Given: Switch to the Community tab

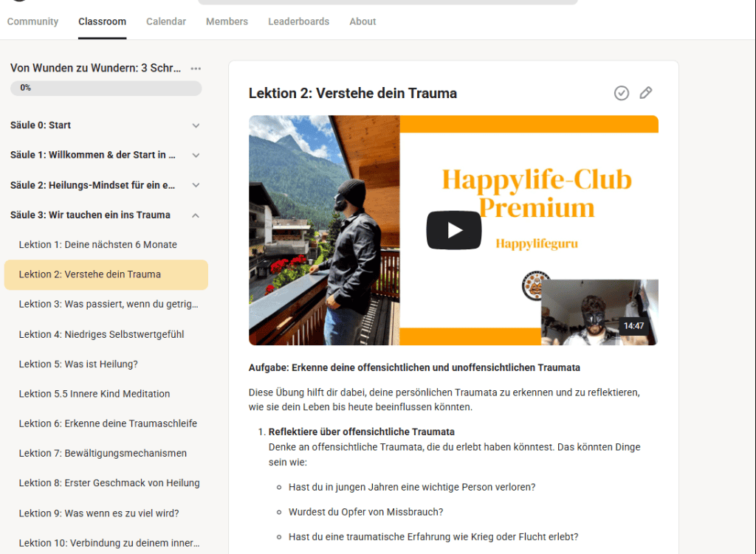Looking at the screenshot, I should (32, 21).
